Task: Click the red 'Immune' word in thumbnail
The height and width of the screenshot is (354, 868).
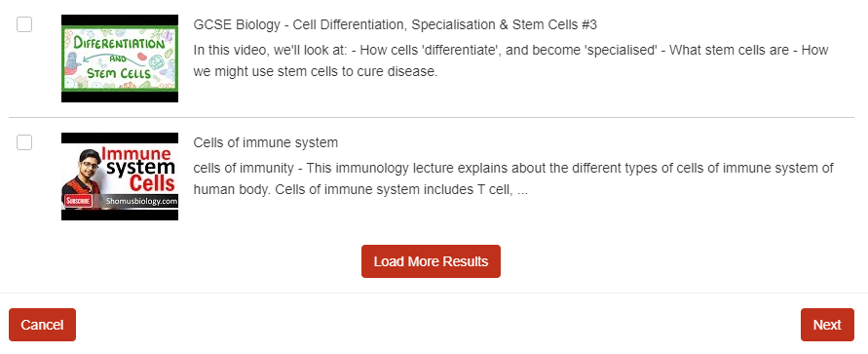Action: click(137, 154)
